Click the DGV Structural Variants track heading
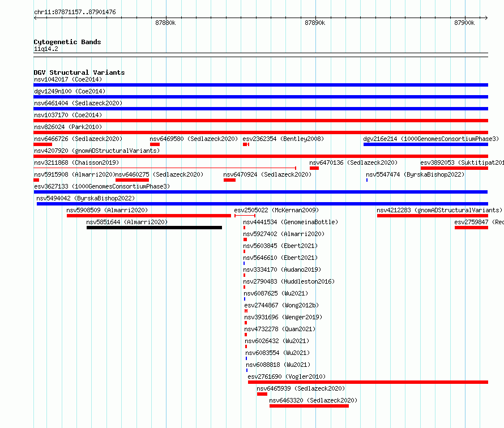Image resolution: width=504 pixels, height=428 pixels. [x=79, y=72]
